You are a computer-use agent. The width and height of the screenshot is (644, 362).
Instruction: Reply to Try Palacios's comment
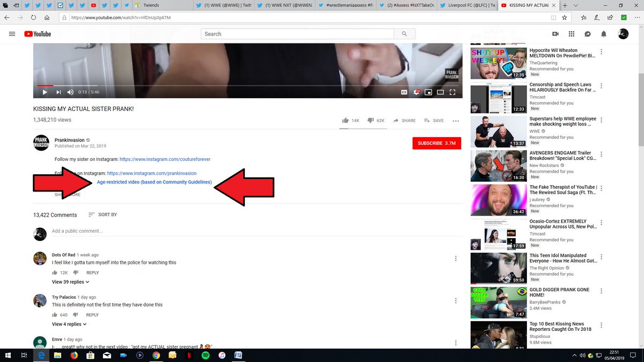click(x=92, y=315)
